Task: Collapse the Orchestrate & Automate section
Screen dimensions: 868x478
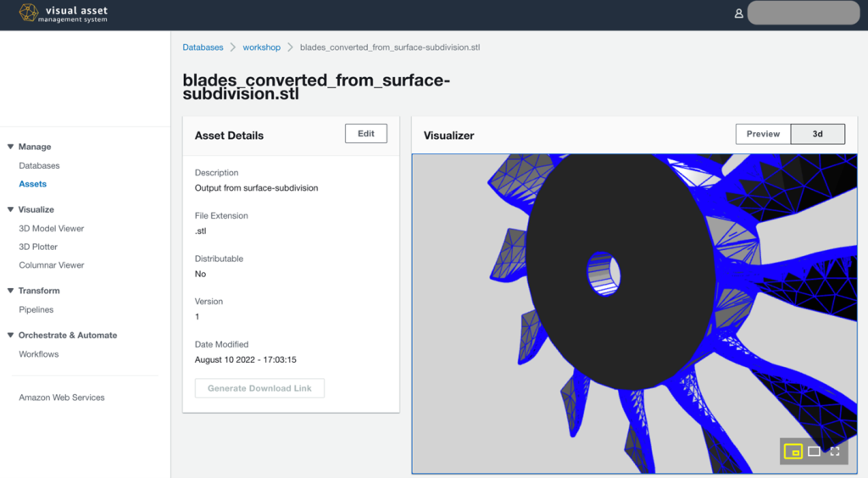Action: pos(10,336)
